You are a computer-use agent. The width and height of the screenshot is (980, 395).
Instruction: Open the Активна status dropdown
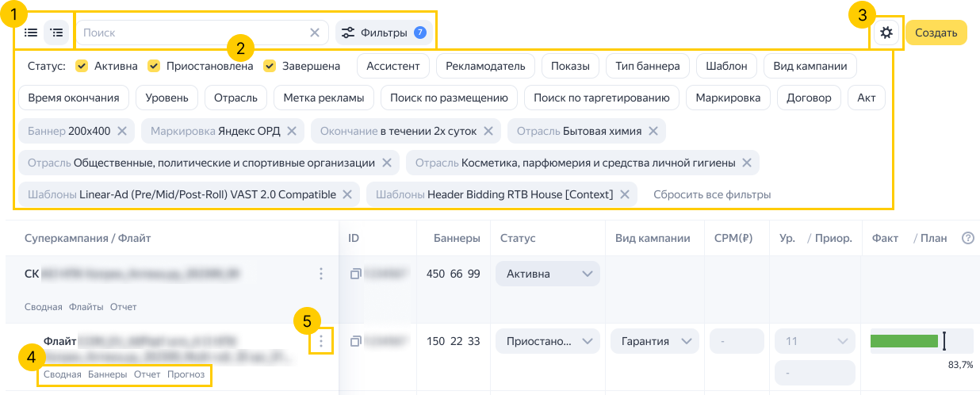tap(547, 274)
